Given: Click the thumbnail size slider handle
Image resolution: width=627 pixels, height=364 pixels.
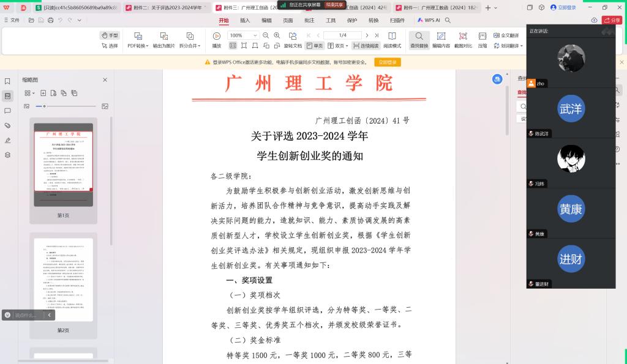Looking at the screenshot, I should 45,106.
